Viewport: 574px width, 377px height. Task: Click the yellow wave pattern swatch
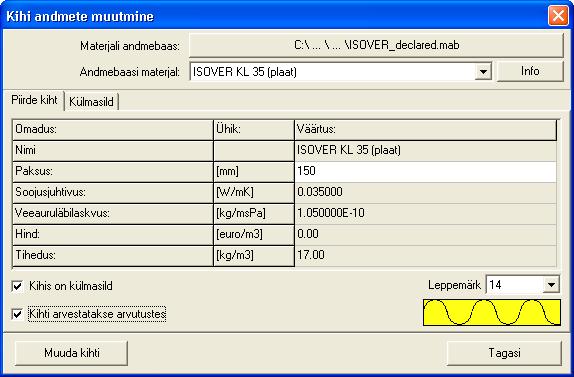tap(492, 312)
